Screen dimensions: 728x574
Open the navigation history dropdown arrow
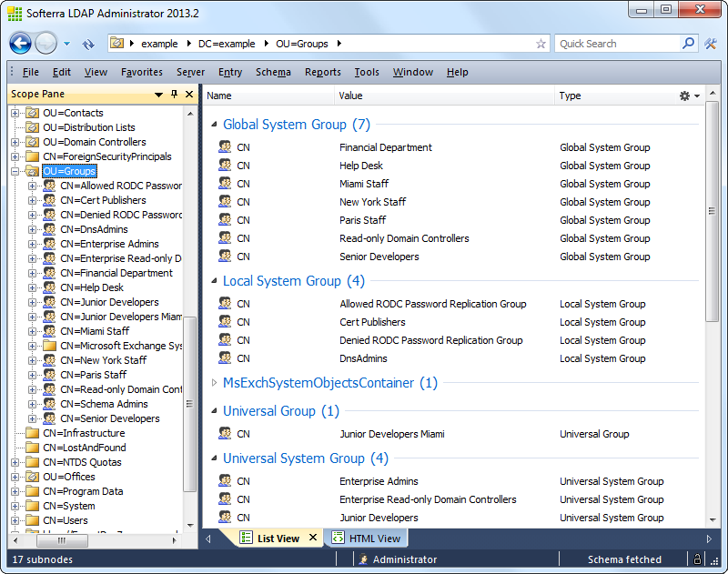66,44
